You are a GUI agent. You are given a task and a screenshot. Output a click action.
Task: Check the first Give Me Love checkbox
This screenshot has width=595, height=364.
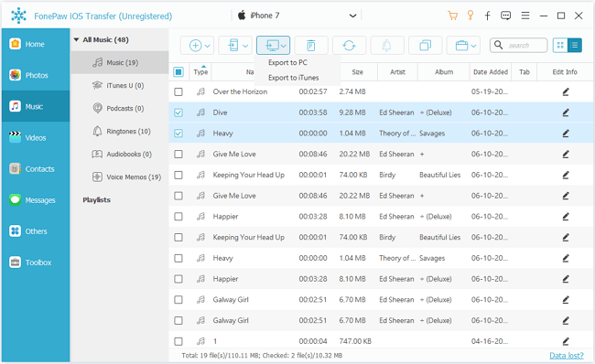tap(178, 155)
